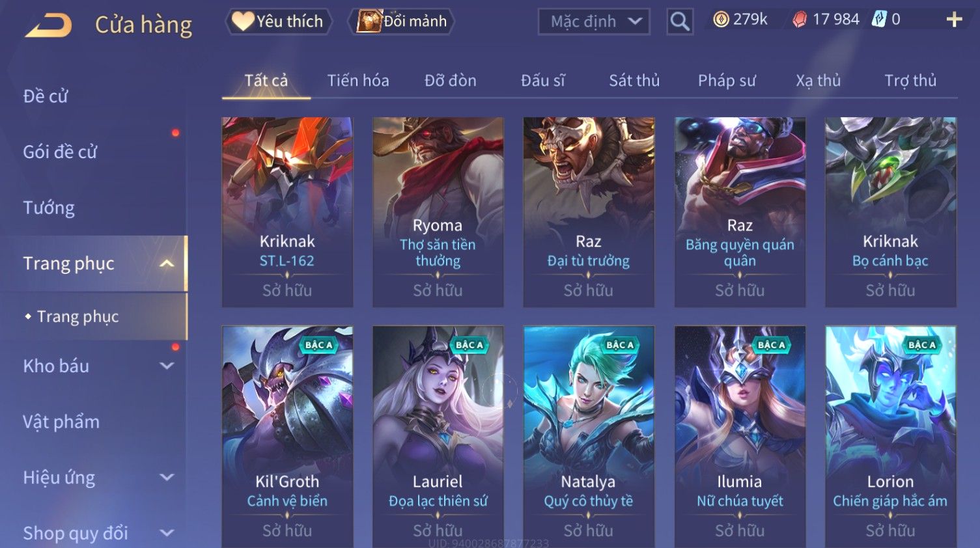Tap the plus icon to add currency

[954, 20]
